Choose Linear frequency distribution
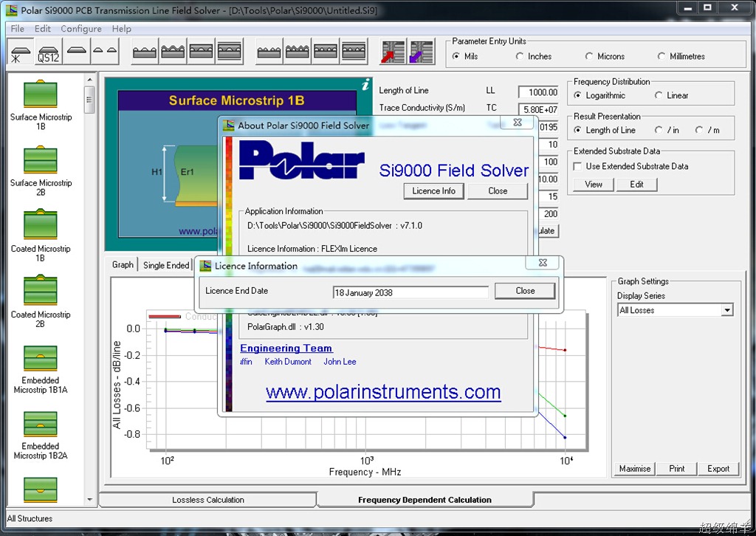756x536 pixels. tap(659, 95)
